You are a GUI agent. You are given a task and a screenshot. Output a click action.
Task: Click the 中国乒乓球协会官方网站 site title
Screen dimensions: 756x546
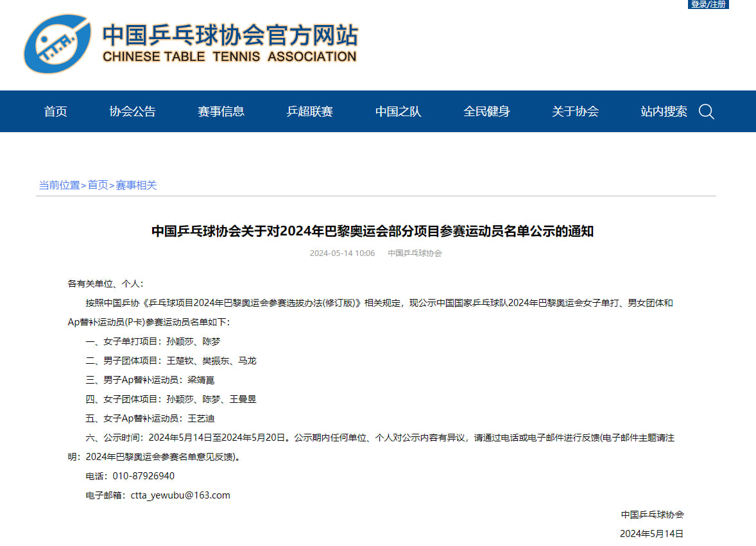(230, 35)
